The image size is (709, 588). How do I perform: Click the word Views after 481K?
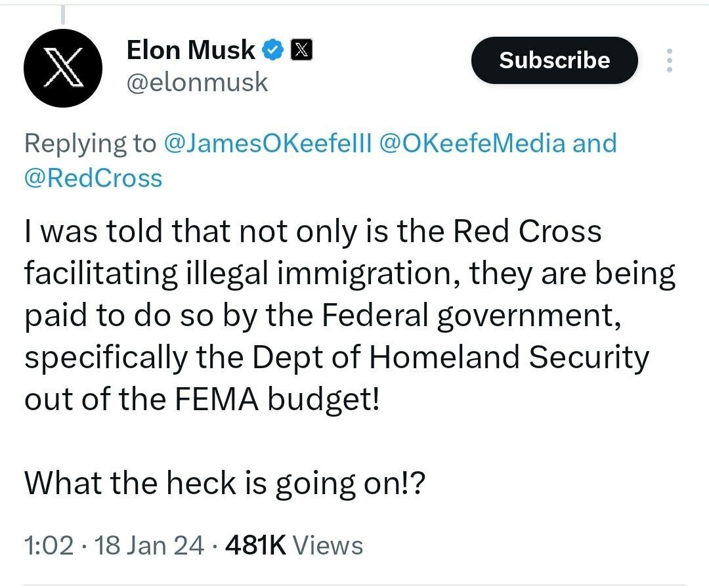[327, 545]
